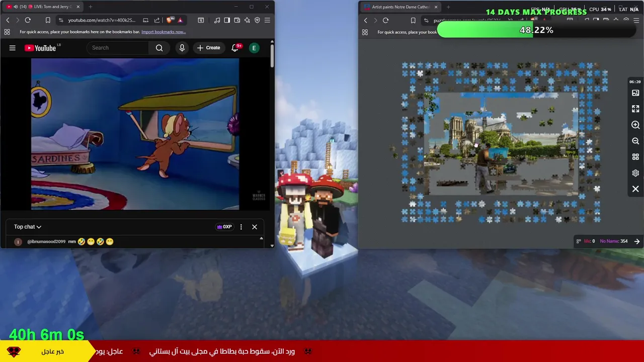
Task: Reload the puzzle page
Action: click(x=385, y=21)
